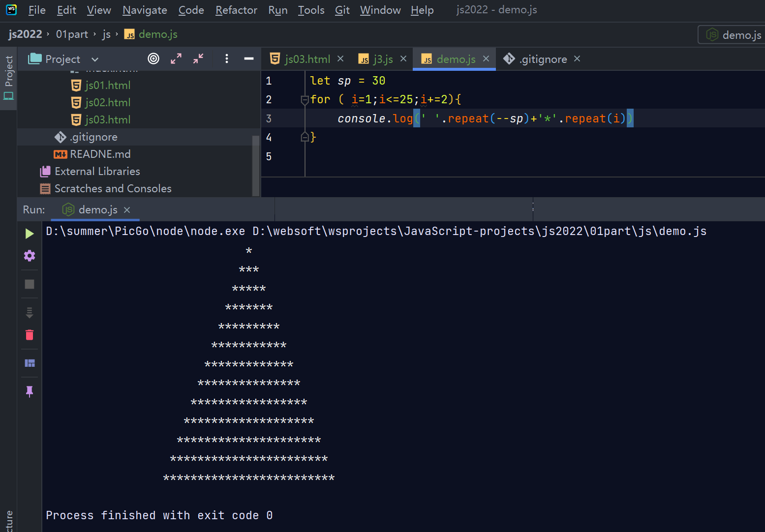765x532 pixels.
Task: Open the Run menu
Action: click(278, 10)
